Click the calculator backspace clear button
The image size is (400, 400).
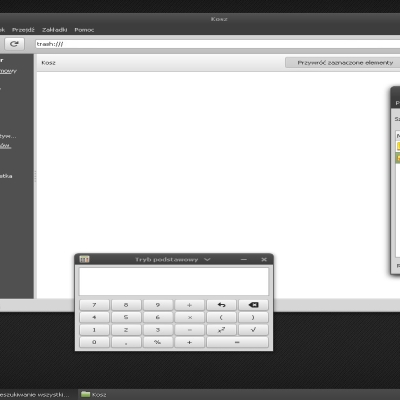click(x=253, y=305)
